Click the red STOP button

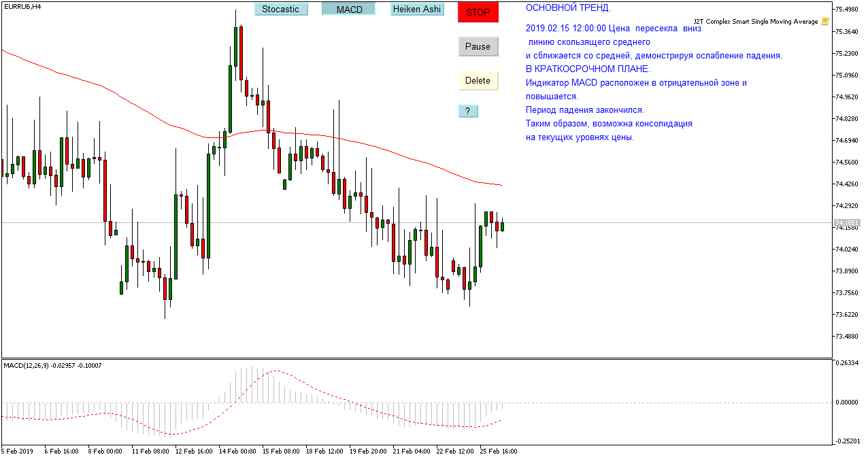click(x=478, y=12)
